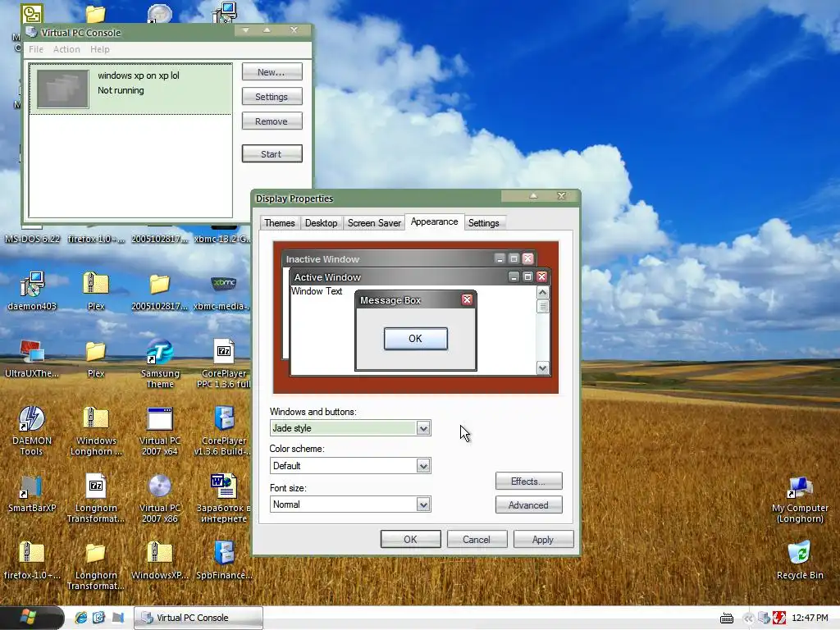The image size is (840, 630).
Task: Open Windows and buttons style dropdown
Action: (422, 428)
